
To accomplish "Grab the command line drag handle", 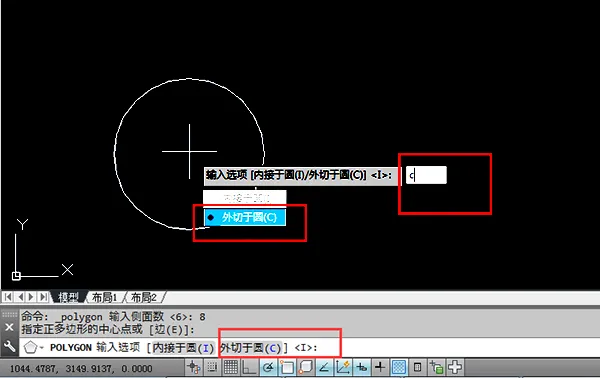I will [9, 315].
